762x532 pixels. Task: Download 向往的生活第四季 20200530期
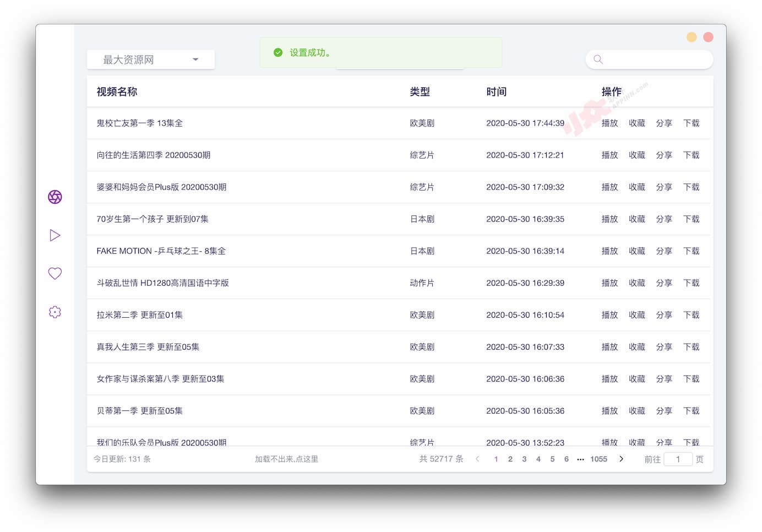coord(692,155)
